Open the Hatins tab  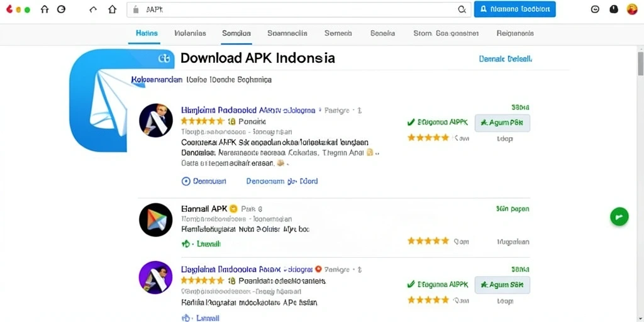click(147, 33)
